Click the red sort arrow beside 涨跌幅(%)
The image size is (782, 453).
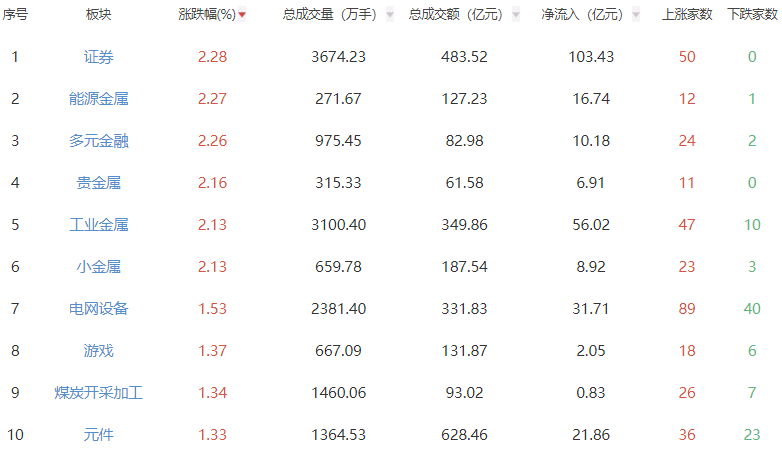coord(242,16)
